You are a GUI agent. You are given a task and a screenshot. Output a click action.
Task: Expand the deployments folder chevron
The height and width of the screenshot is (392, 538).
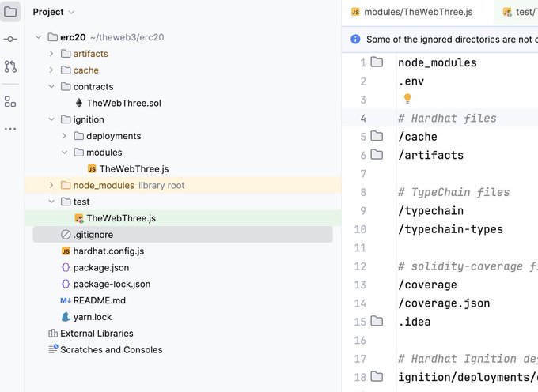(64, 136)
